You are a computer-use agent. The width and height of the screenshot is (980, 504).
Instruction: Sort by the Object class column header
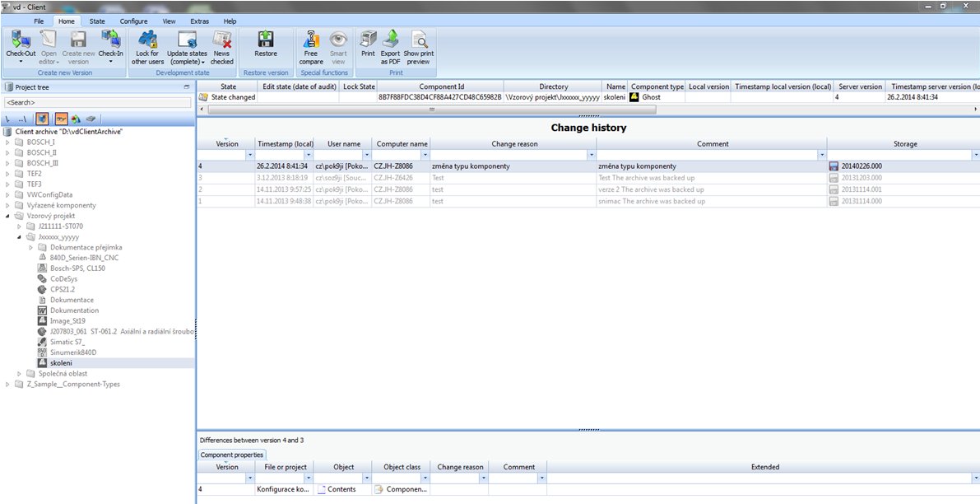[x=402, y=467]
